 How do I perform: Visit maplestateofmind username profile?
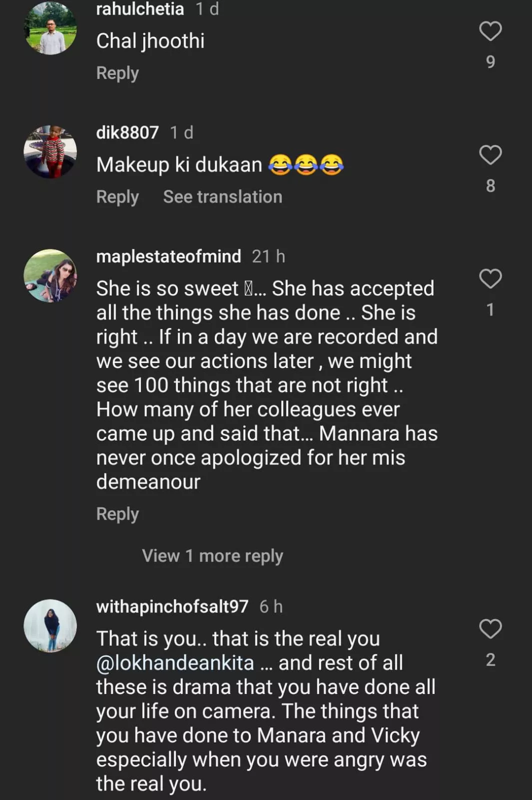point(168,256)
